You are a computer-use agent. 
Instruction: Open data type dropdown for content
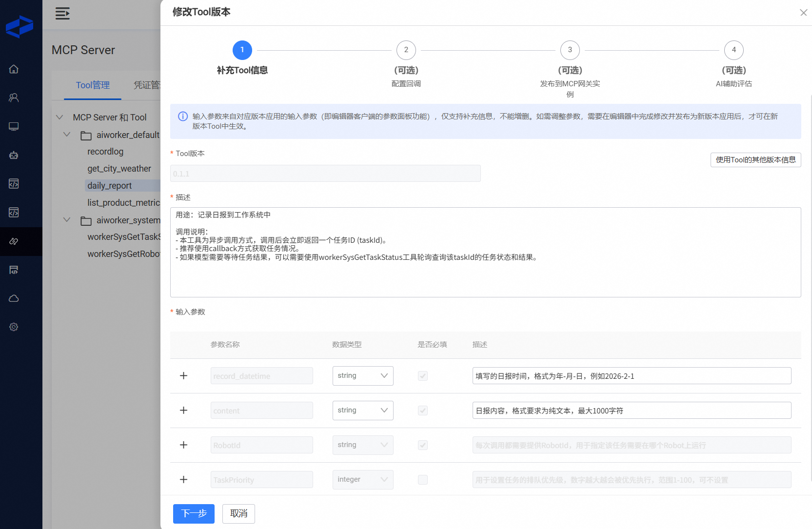coord(363,411)
